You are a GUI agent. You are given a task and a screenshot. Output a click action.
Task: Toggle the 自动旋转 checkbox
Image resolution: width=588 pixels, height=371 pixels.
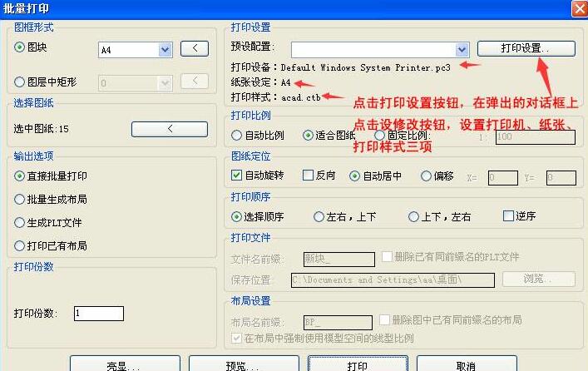(237, 176)
